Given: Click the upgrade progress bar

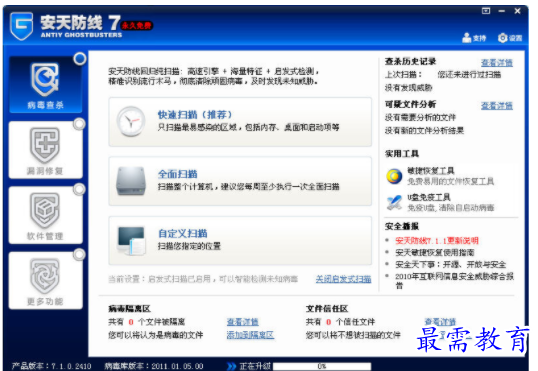Looking at the screenshot, I should click(322, 366).
